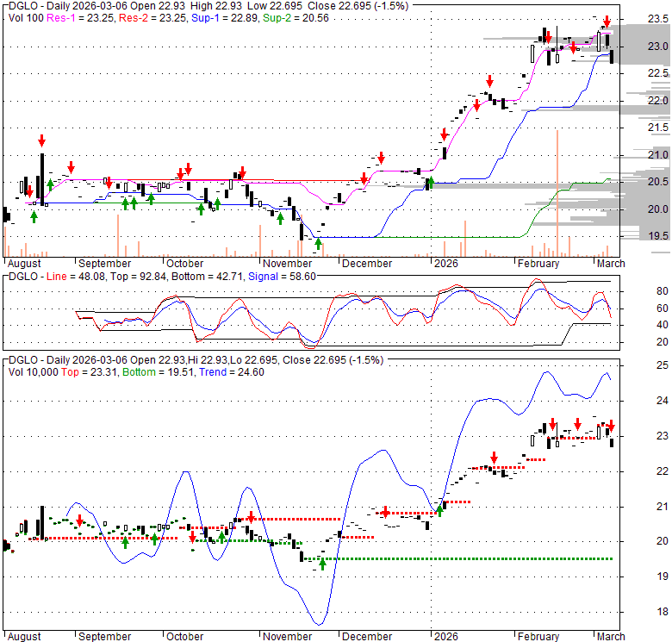This screenshot has width=672, height=642.
Task: Click the green arrow near 2026 start, top chart
Action: click(429, 182)
